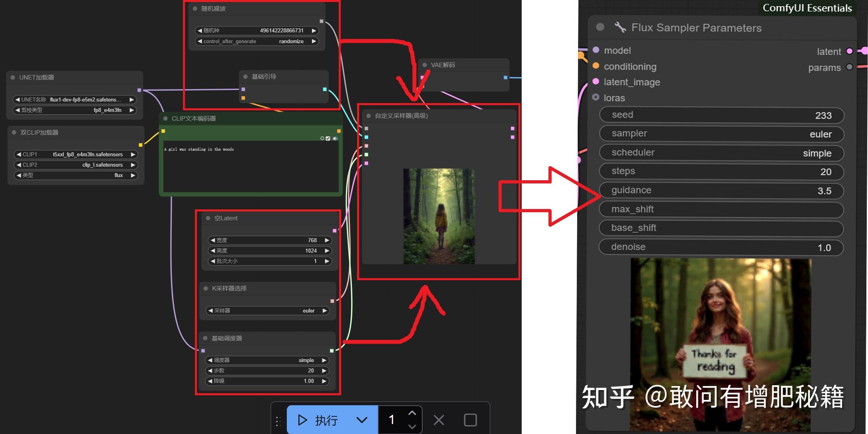Click the play icon on 执行 button
Image resolution: width=868 pixels, height=434 pixels.
pos(302,420)
